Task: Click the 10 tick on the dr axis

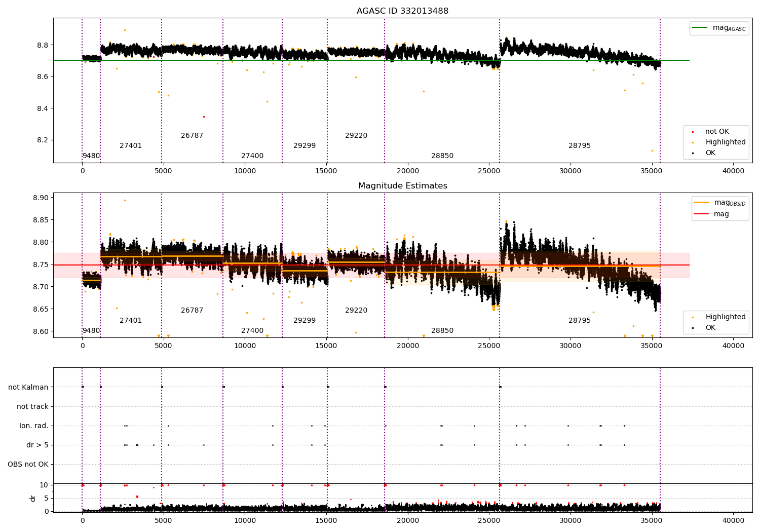Action: pyautogui.click(x=44, y=485)
